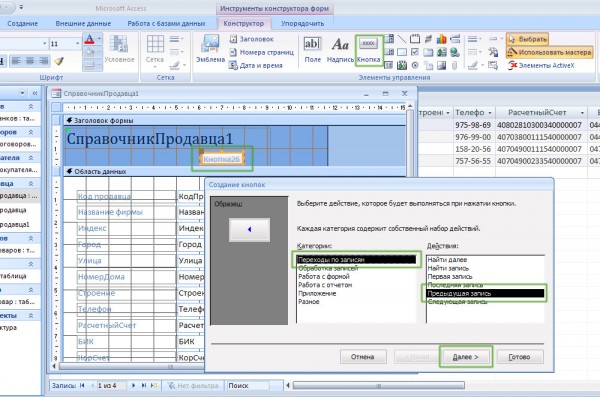Select Работа с формой category

(324, 276)
